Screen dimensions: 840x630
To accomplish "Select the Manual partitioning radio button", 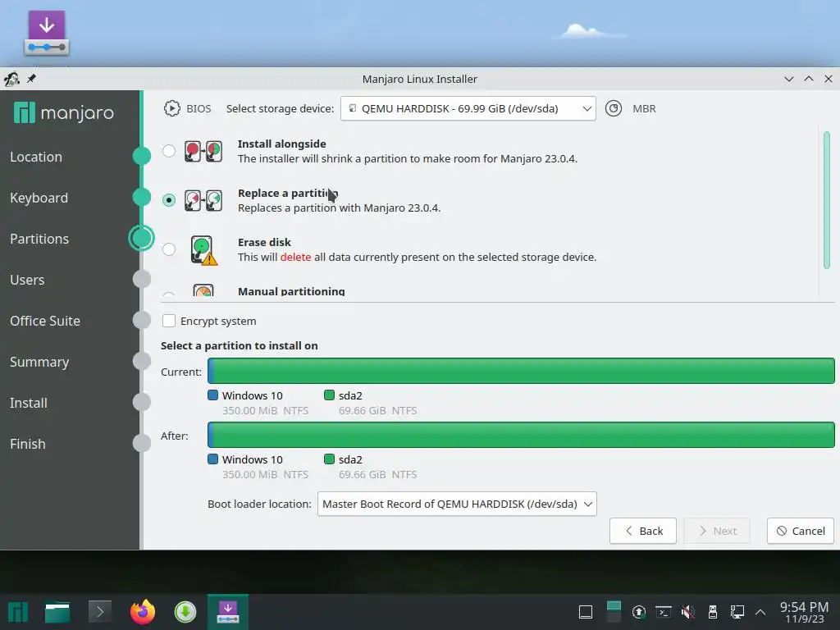I will [169, 294].
